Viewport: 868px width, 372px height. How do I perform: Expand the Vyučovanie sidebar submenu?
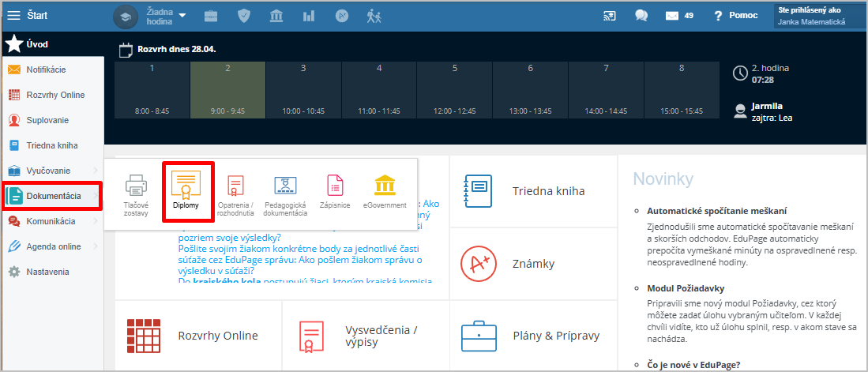pos(51,171)
